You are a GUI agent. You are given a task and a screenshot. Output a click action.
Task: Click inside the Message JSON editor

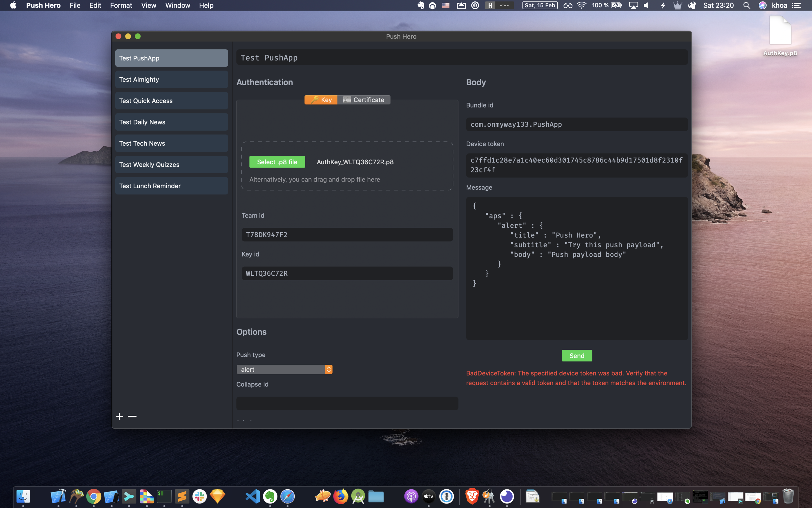[x=577, y=268]
